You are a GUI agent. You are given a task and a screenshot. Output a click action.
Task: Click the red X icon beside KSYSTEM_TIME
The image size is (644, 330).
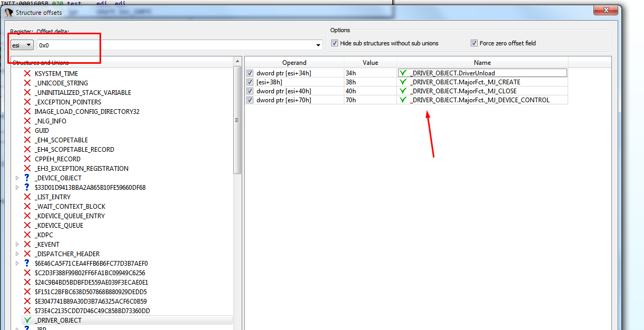27,74
